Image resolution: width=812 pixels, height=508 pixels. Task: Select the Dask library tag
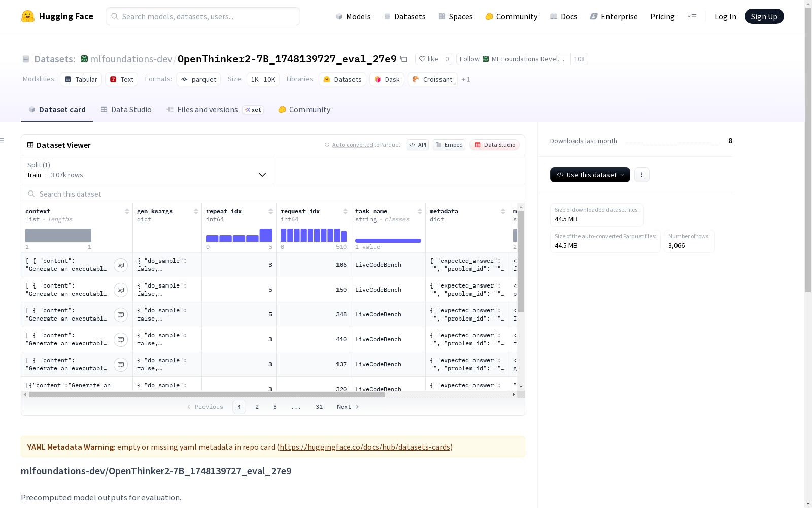coord(387,79)
